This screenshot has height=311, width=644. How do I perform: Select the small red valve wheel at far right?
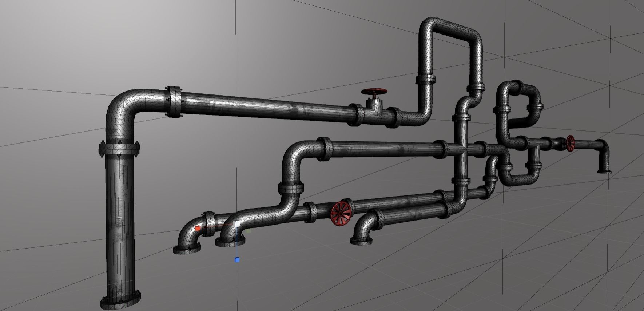pos(570,143)
